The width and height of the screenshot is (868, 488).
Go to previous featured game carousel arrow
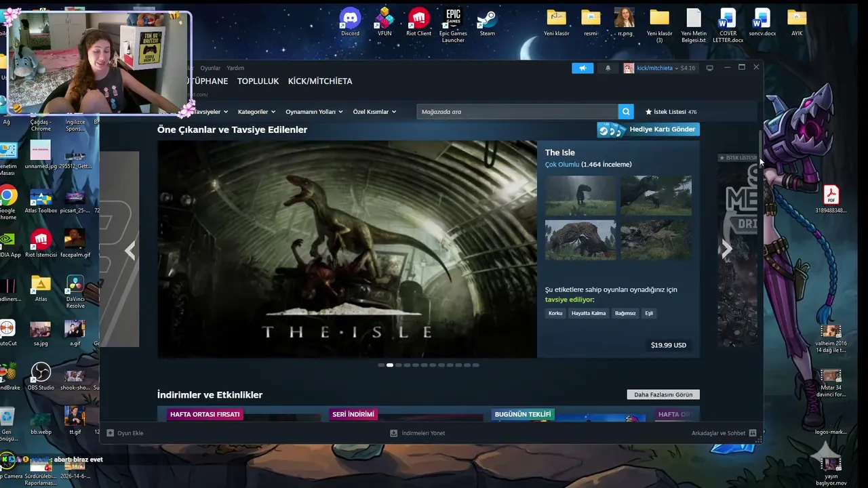130,251
